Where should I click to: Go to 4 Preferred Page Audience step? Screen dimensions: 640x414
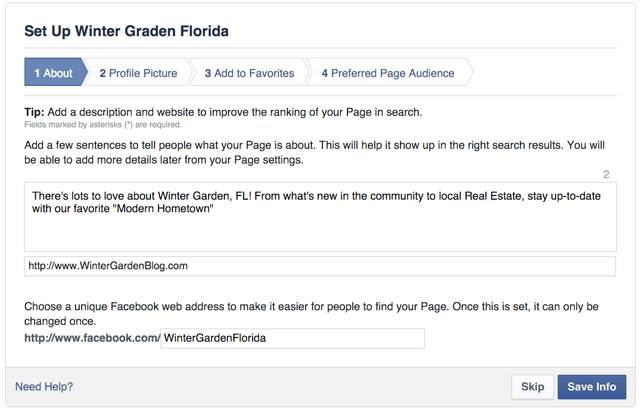(388, 73)
